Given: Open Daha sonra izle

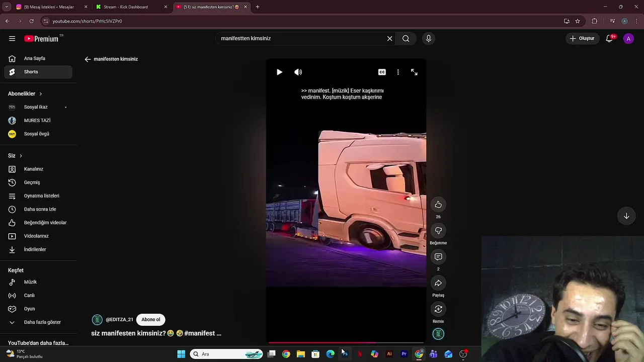Looking at the screenshot, I should coord(38,209).
